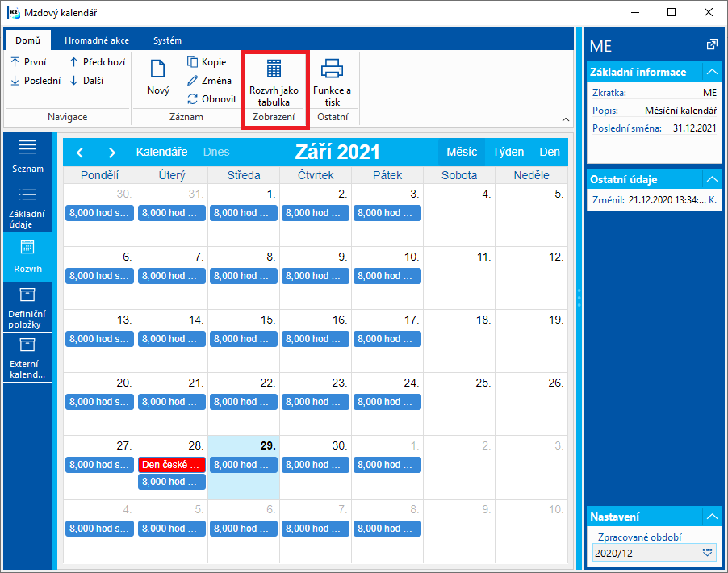Switch calendar to Den view
This screenshot has height=573, width=728.
click(x=550, y=152)
